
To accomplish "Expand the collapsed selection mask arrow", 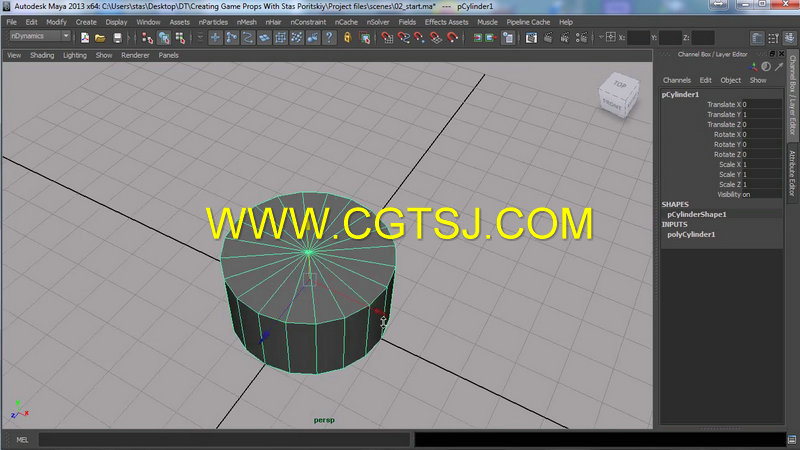I will coord(200,37).
